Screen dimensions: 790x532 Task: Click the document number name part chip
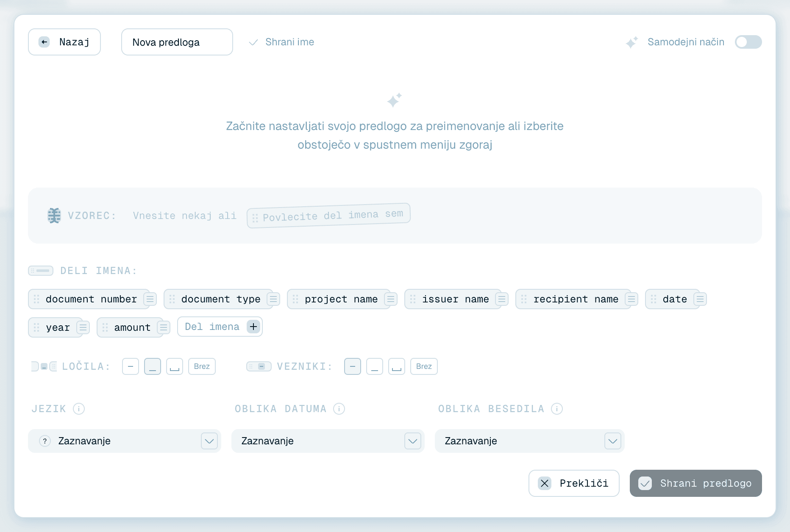coord(89,299)
